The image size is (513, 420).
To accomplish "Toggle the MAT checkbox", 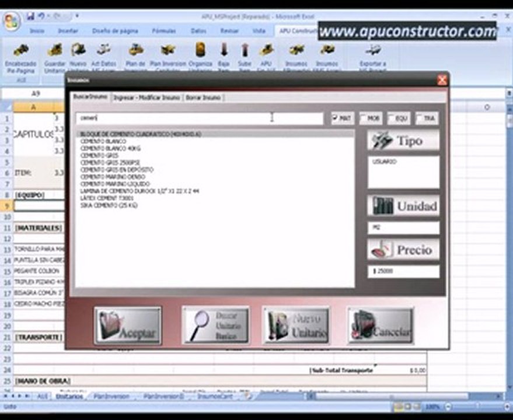I will click(334, 118).
